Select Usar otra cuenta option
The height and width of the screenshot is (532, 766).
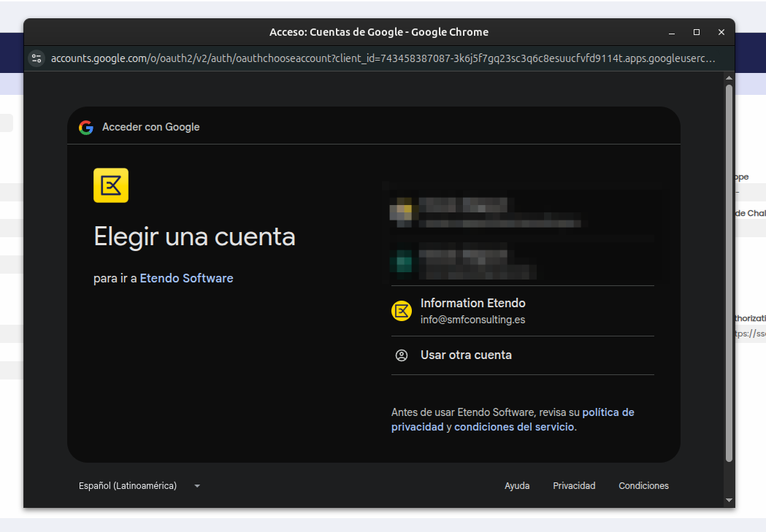[x=522, y=355]
